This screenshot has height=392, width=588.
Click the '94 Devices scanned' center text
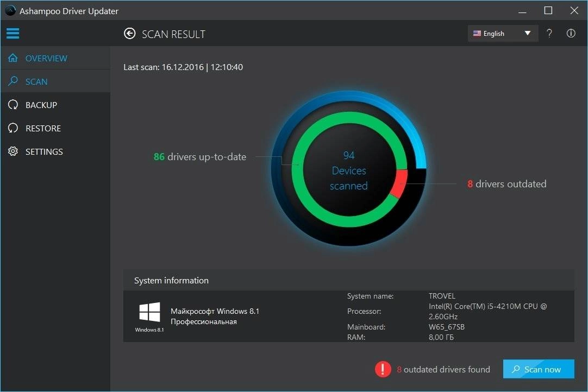tap(349, 170)
